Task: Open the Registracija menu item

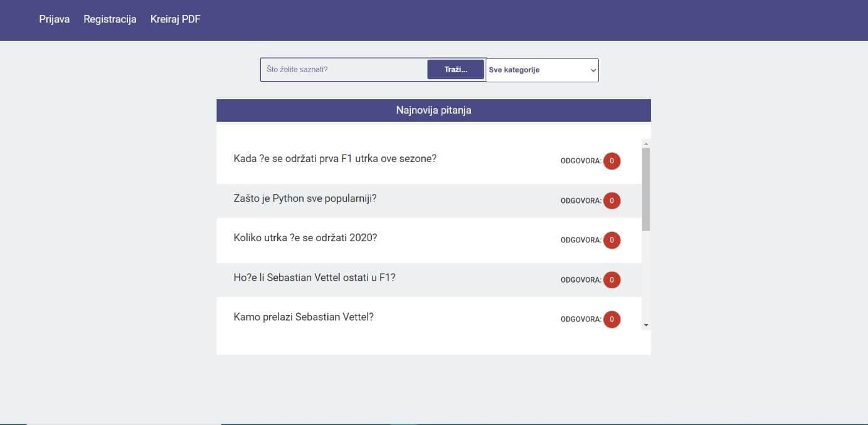Action: point(110,19)
